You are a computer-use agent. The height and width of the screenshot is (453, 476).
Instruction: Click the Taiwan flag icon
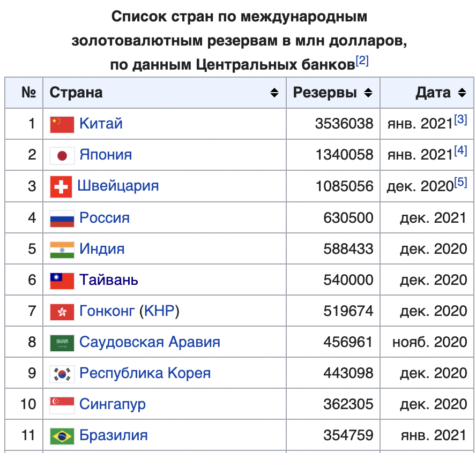[62, 281]
